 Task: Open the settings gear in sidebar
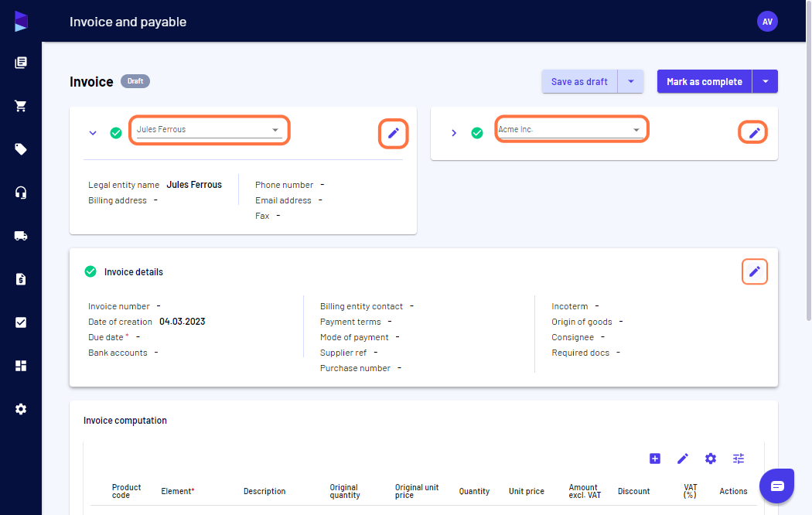21,409
